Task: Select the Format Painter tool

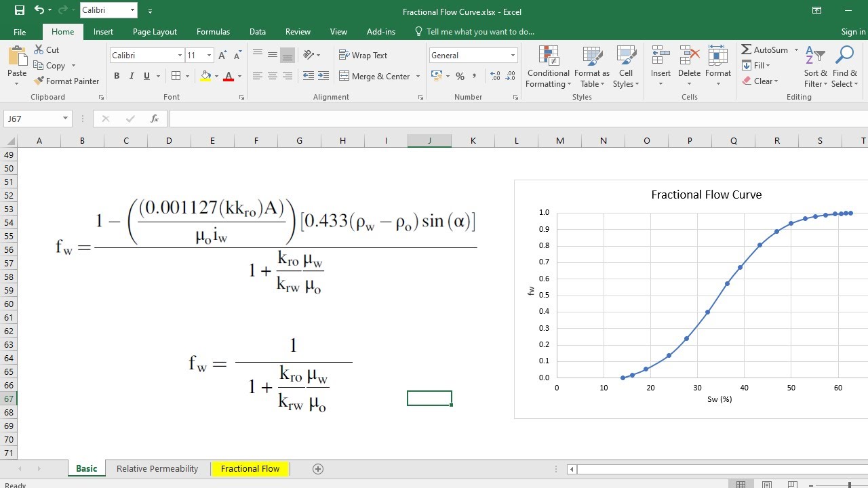Action: click(x=66, y=81)
